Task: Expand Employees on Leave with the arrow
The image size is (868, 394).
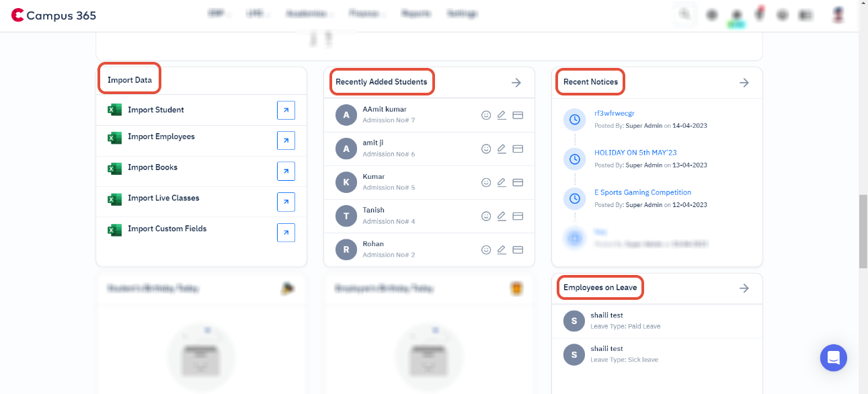Action: (x=744, y=288)
